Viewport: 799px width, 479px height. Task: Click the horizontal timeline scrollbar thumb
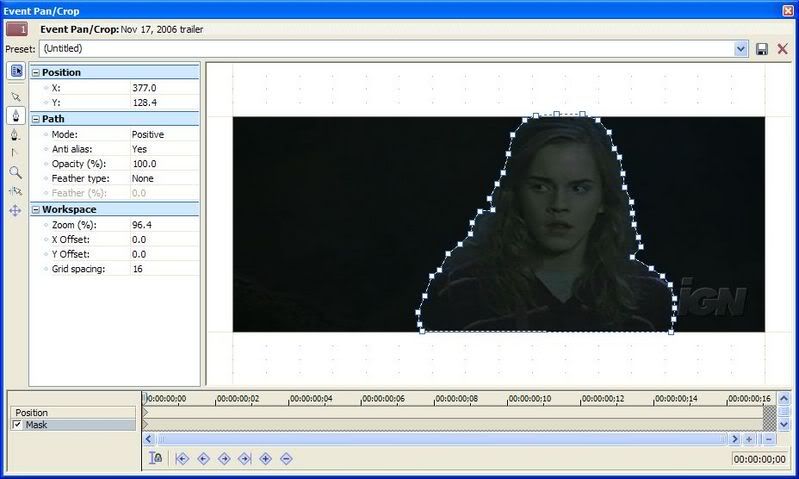tap(441, 439)
